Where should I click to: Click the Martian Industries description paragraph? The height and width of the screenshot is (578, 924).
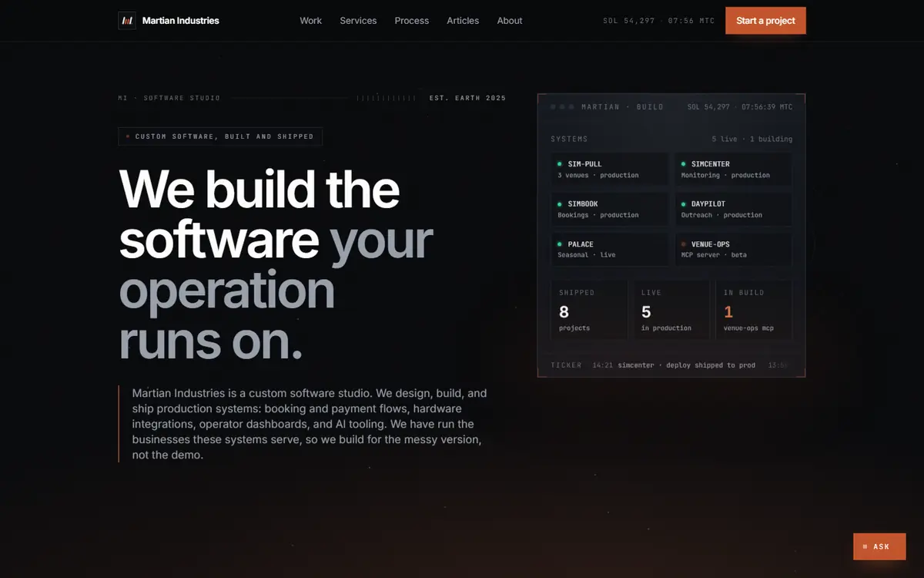coord(310,424)
